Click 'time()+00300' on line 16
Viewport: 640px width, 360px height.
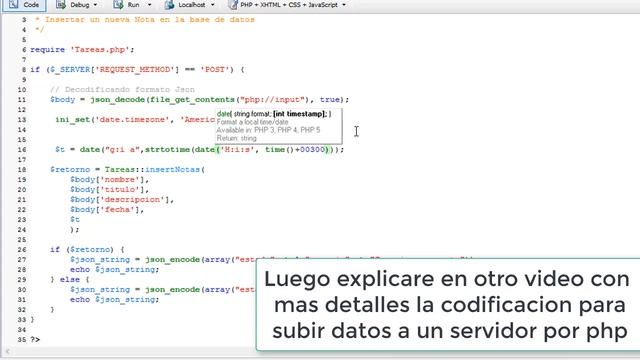point(295,149)
